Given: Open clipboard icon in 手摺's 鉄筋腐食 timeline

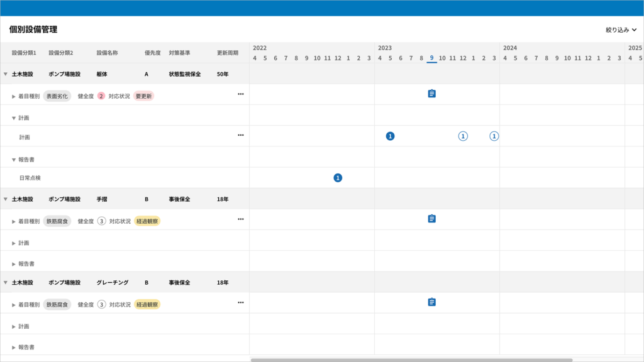Looking at the screenshot, I should coord(431,219).
